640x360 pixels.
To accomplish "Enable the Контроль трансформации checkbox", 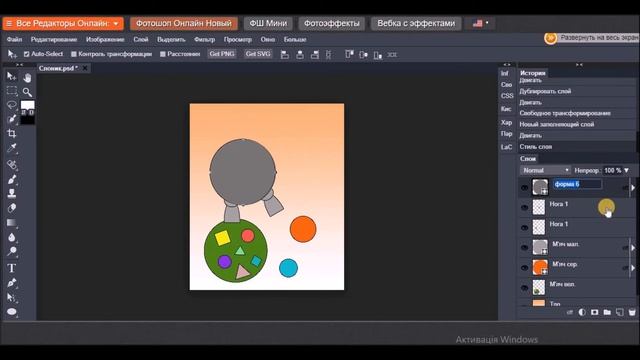I will [x=74, y=54].
